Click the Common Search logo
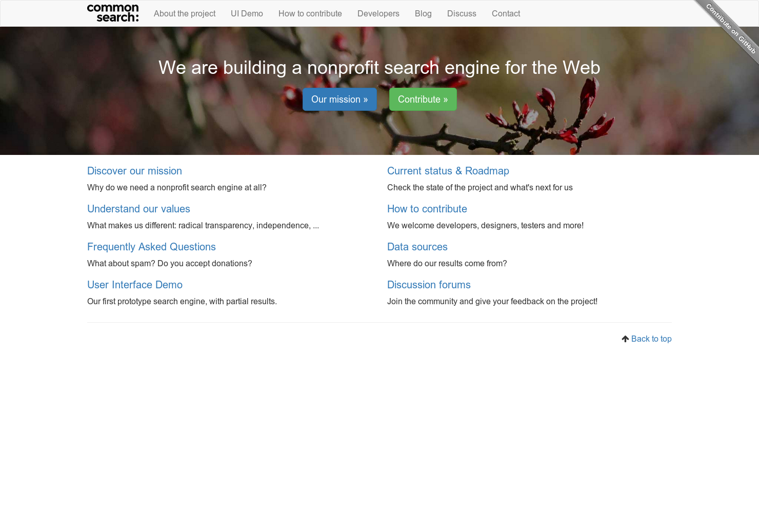Image resolution: width=759 pixels, height=532 pixels. (113, 13)
